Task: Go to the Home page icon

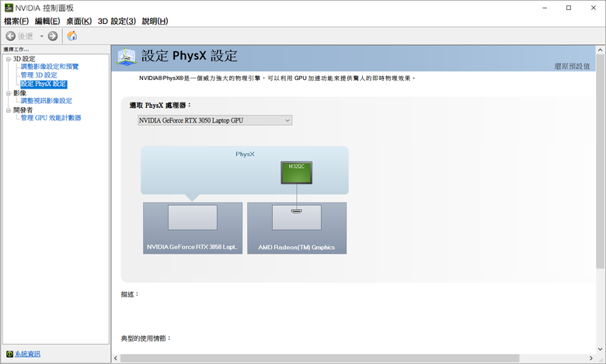Action: (x=72, y=36)
